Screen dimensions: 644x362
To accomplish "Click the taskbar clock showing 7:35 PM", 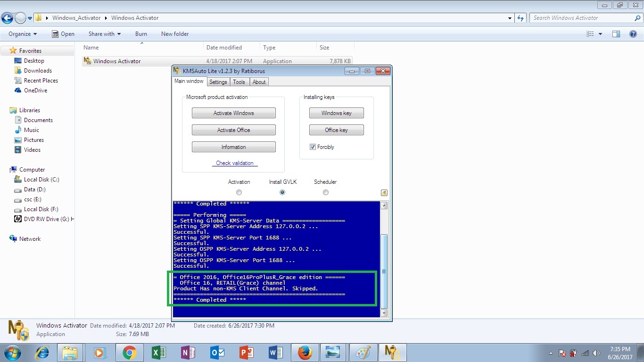I will (620, 353).
